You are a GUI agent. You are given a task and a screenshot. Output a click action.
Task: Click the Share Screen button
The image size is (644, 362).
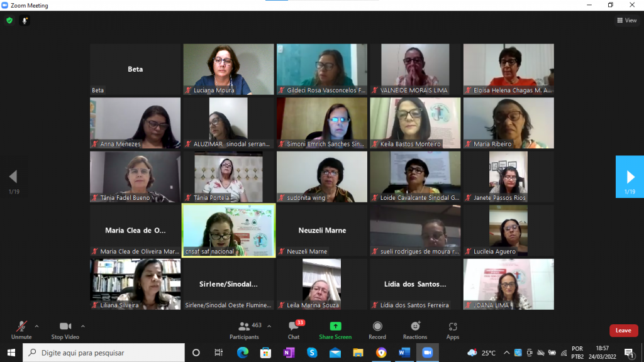tap(335, 329)
